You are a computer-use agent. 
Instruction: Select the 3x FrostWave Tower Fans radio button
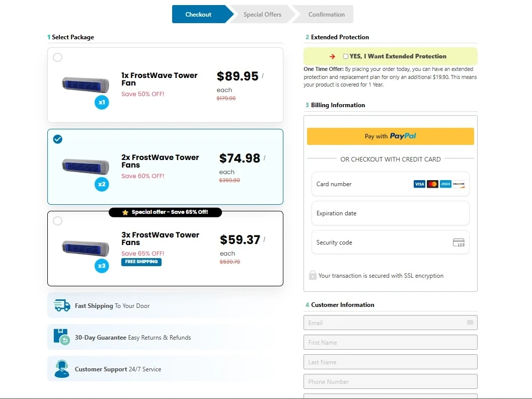tap(58, 221)
